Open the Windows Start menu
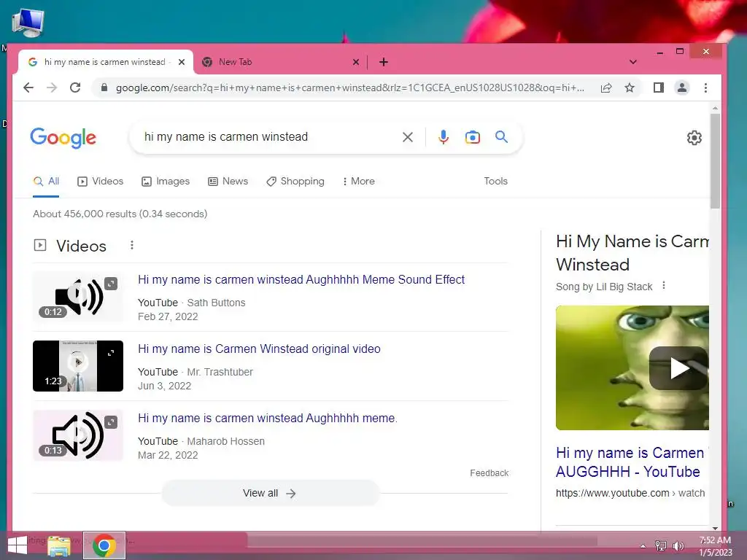 coord(18,545)
